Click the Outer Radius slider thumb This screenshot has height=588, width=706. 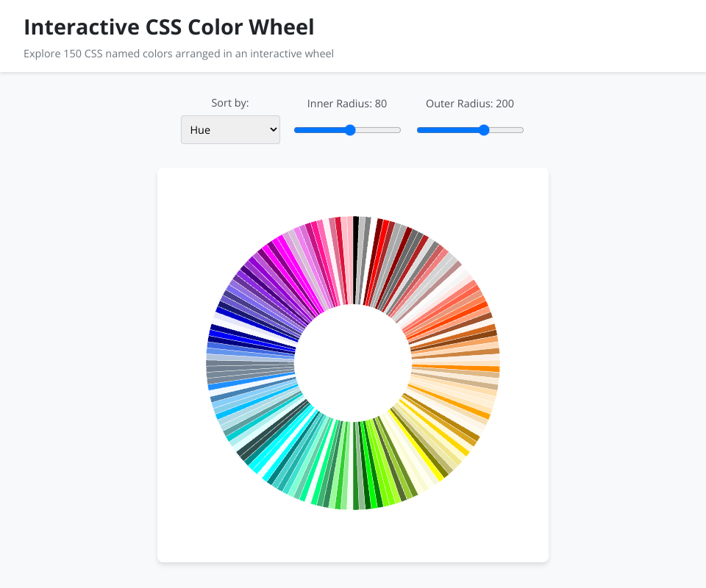pos(484,130)
